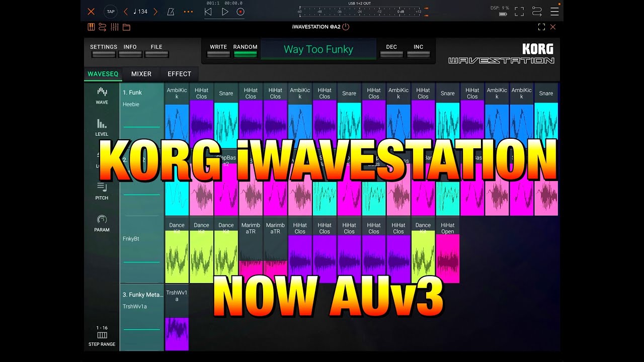Open the routing icon in the top bar
This screenshot has height=362, width=644.
point(537,12)
